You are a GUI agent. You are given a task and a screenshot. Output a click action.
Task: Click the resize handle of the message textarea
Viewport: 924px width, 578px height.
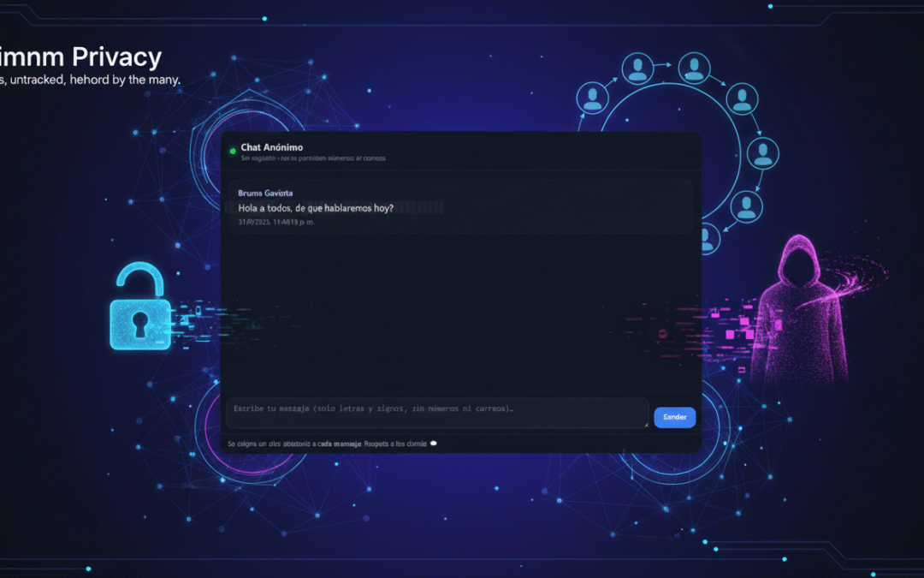tap(646, 424)
